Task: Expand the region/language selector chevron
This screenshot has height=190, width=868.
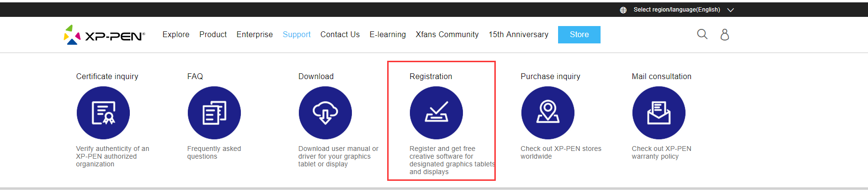Action: 730,10
